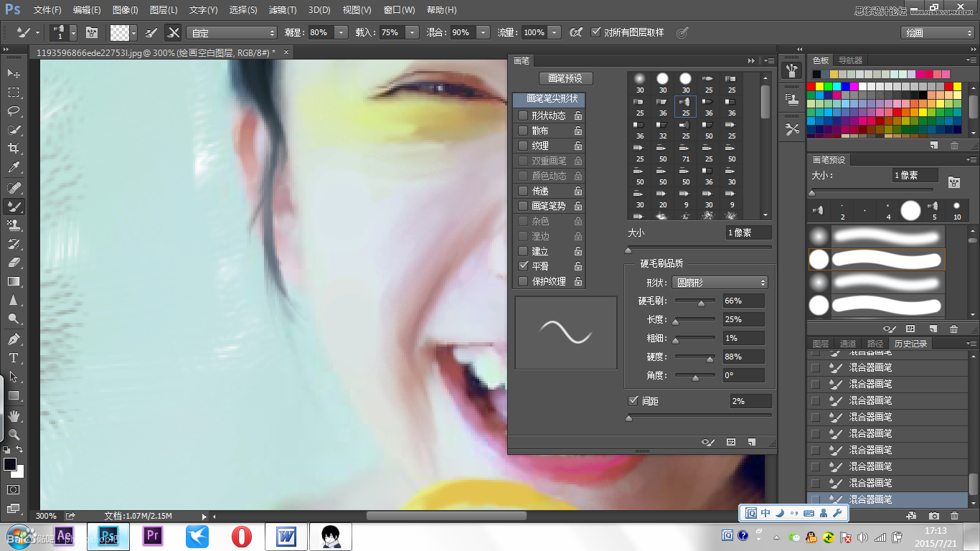Screen dimensions: 980x551
Task: Open Adobe Premiere from the taskbar
Action: coord(152,535)
